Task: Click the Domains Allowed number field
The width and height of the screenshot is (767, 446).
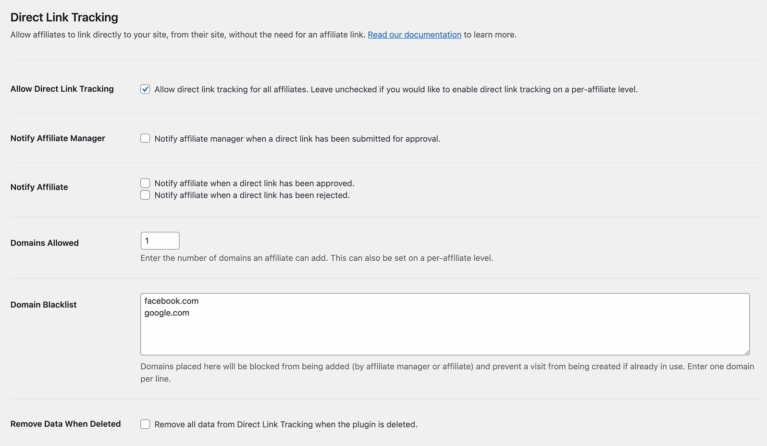Action: tap(160, 241)
